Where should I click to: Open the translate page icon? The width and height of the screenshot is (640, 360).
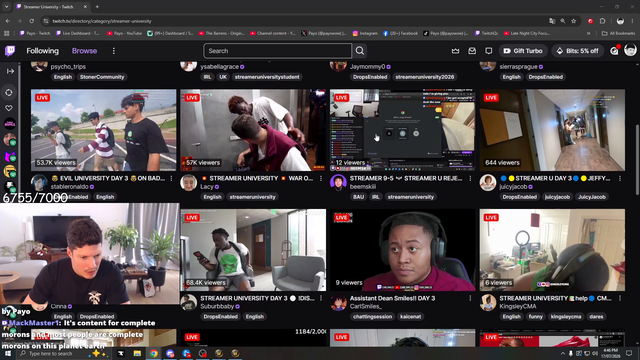click(x=552, y=21)
